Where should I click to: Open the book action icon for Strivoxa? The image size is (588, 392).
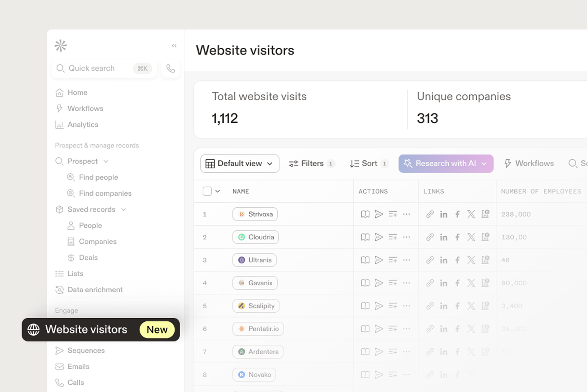(x=365, y=214)
